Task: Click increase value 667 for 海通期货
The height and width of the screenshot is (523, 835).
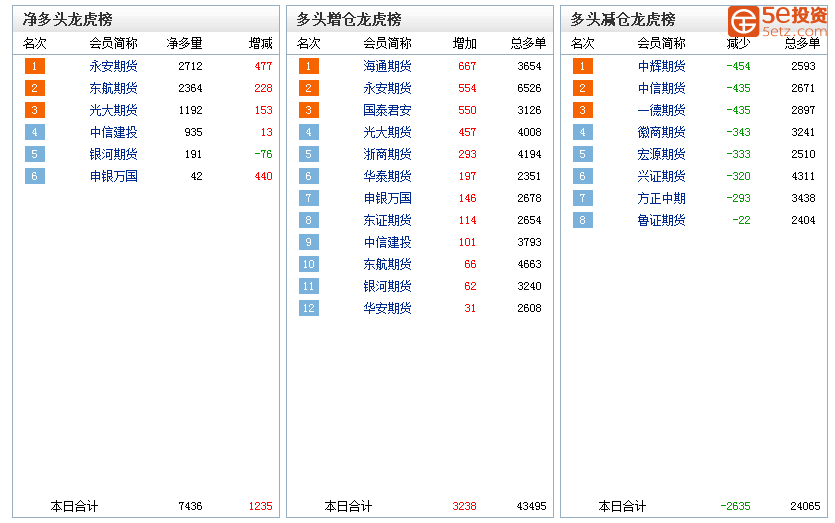Action: pos(467,66)
